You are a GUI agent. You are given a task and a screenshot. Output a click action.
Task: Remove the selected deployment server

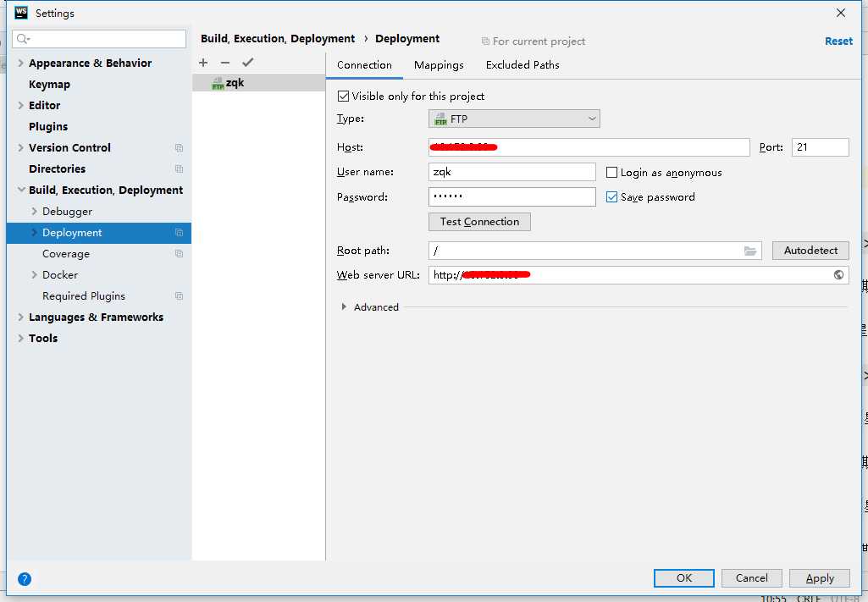point(224,63)
